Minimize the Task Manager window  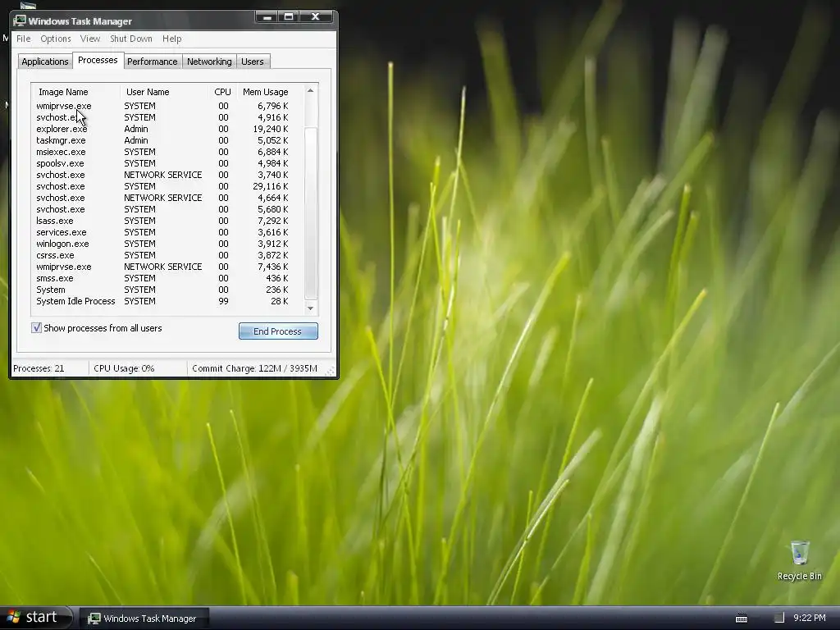(267, 17)
